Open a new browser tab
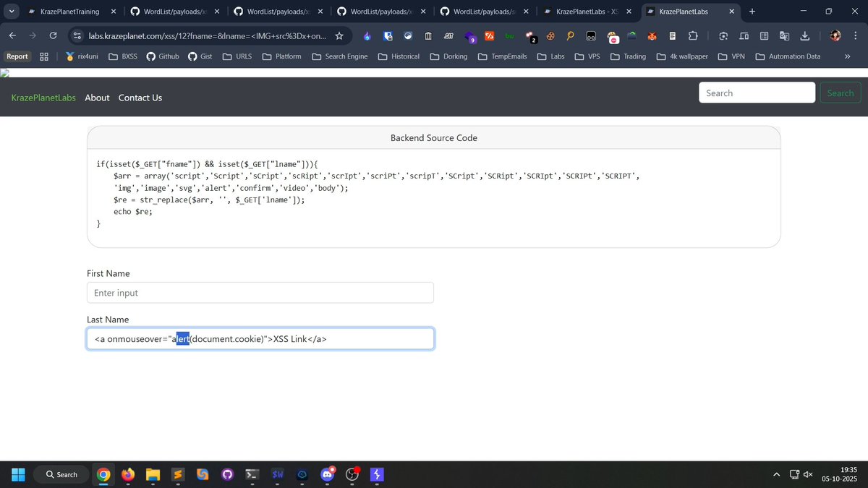This screenshot has height=488, width=868. click(x=752, y=12)
